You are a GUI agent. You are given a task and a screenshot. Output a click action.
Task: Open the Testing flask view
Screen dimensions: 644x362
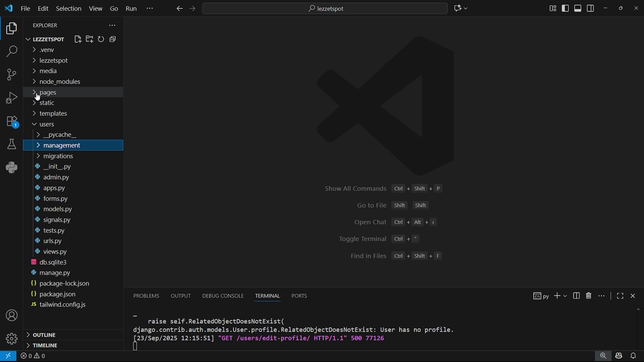[x=12, y=144]
